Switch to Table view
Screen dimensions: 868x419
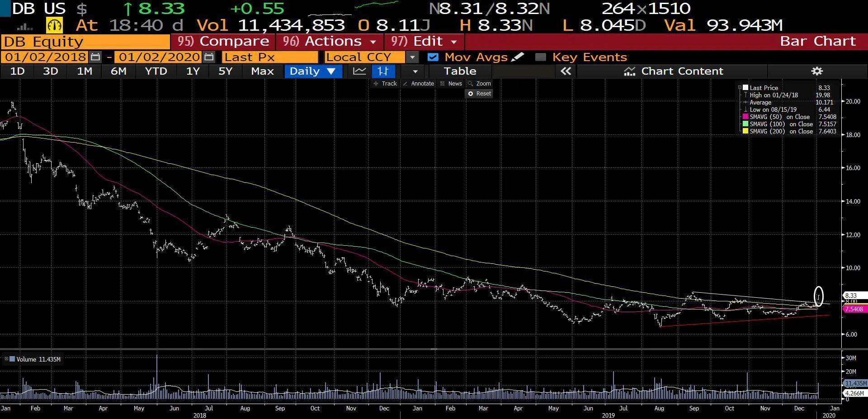point(460,71)
